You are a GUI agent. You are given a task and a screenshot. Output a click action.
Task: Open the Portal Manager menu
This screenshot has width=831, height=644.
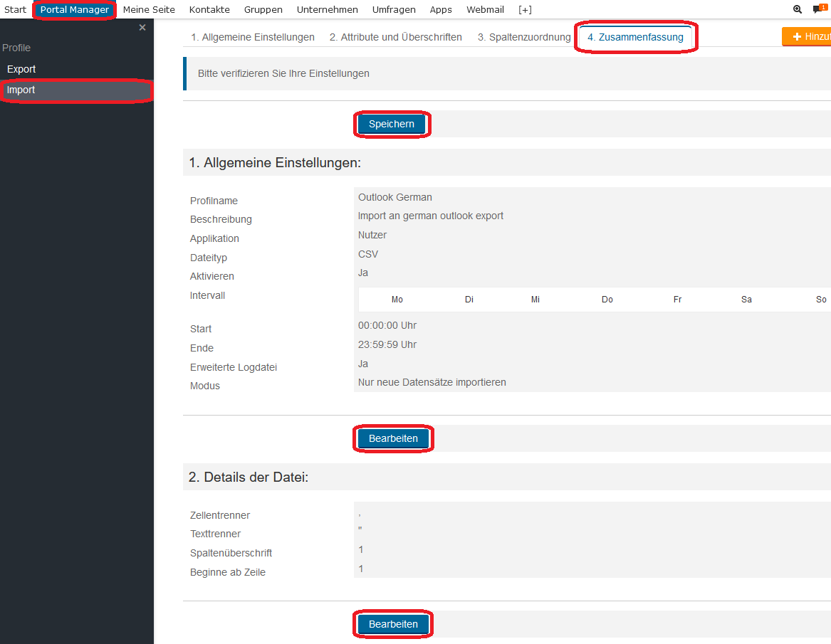(74, 10)
